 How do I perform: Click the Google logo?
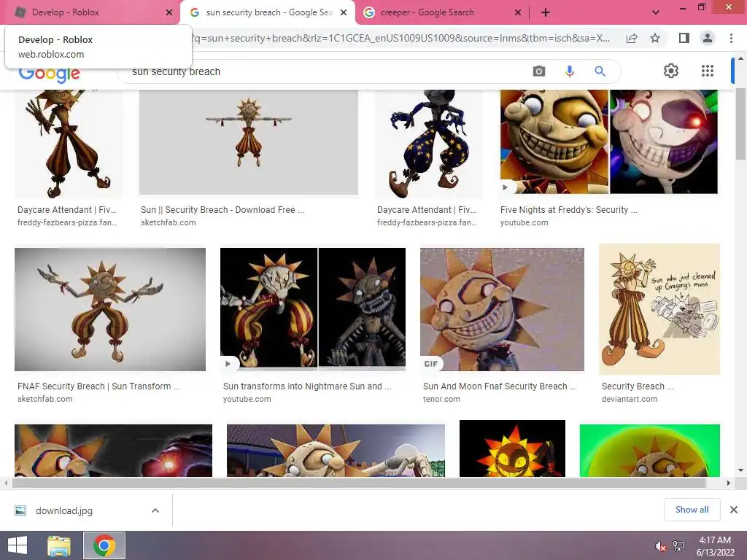[50, 75]
